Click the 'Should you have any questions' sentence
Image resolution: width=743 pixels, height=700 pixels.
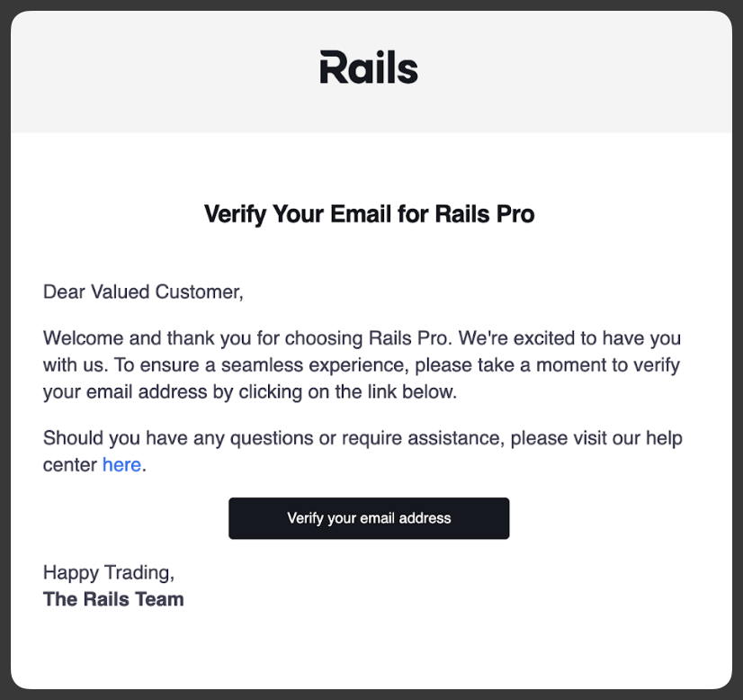[363, 438]
